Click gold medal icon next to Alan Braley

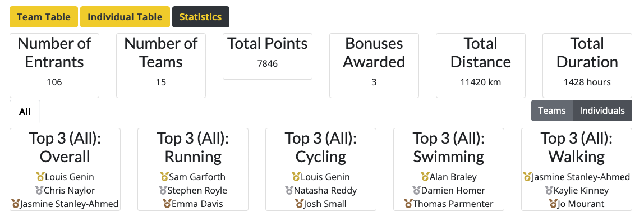coord(425,177)
